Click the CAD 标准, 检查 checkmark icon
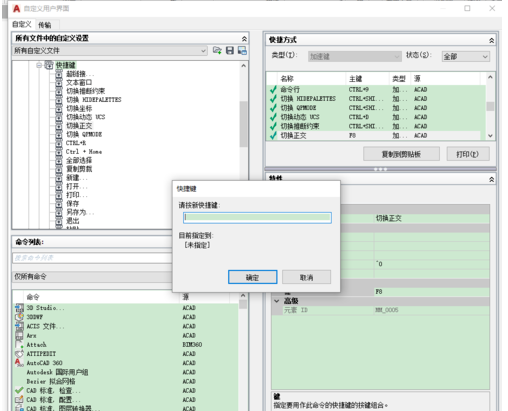Screen dimensions: 508x411 (x=19, y=390)
